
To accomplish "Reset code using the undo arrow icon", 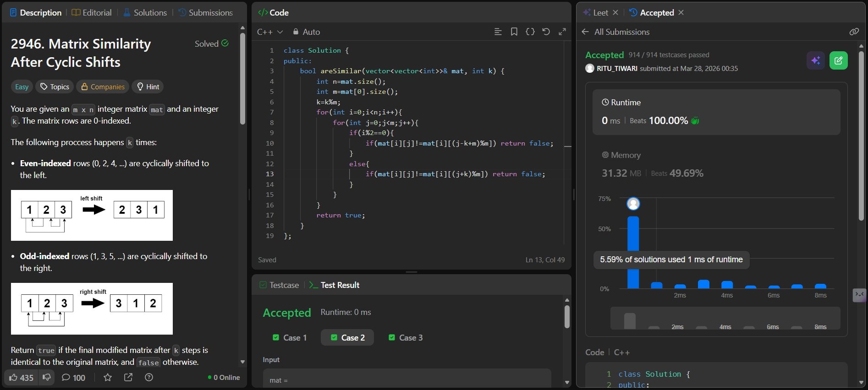I will pyautogui.click(x=546, y=32).
